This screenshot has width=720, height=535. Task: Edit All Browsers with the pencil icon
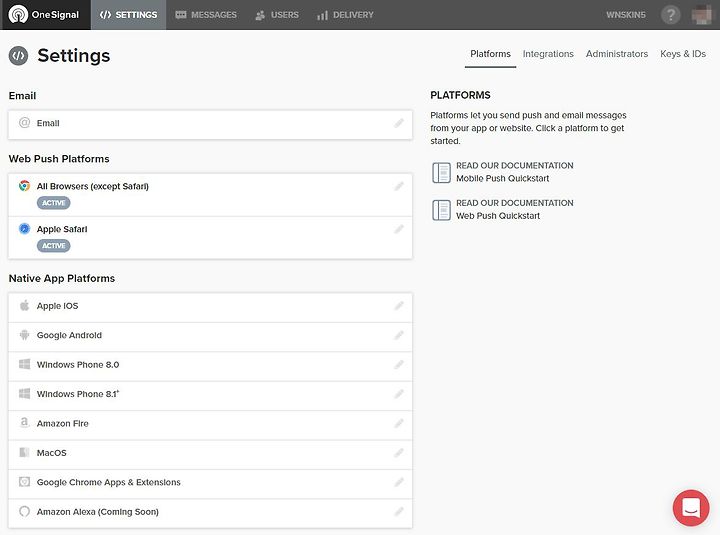399,186
